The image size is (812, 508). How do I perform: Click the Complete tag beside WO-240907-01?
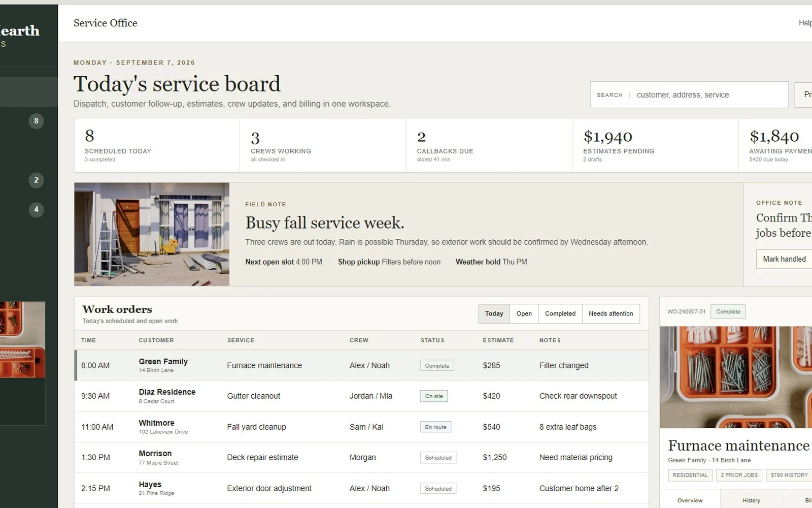pyautogui.click(x=728, y=312)
